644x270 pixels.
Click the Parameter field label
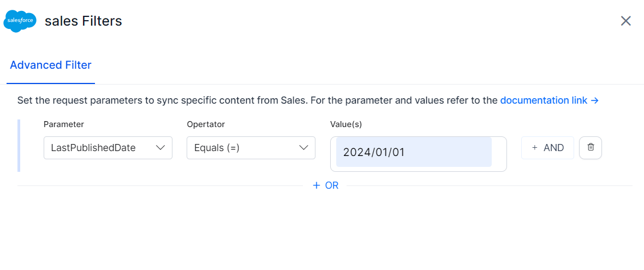point(64,124)
